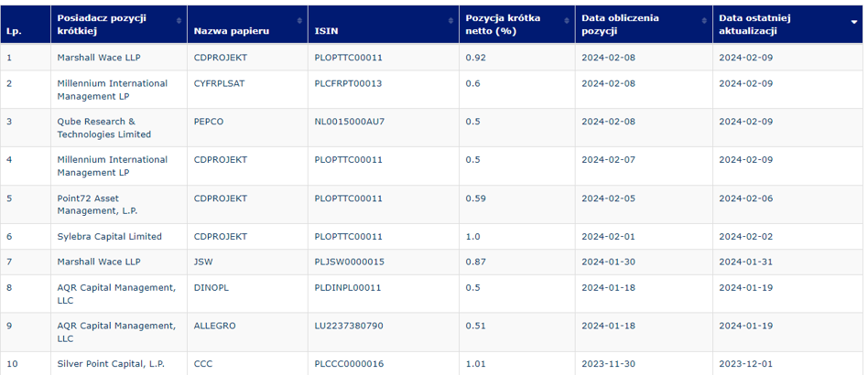Viewport: 868px width, 375px height.
Task: Click net short value 0.6
Action: coord(472,83)
